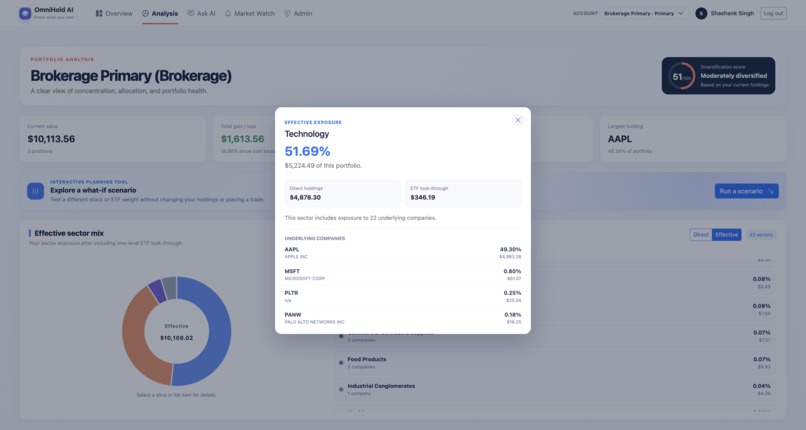The height and width of the screenshot is (430, 806).
Task: Switch sector mix to Effective view
Action: pyautogui.click(x=726, y=235)
